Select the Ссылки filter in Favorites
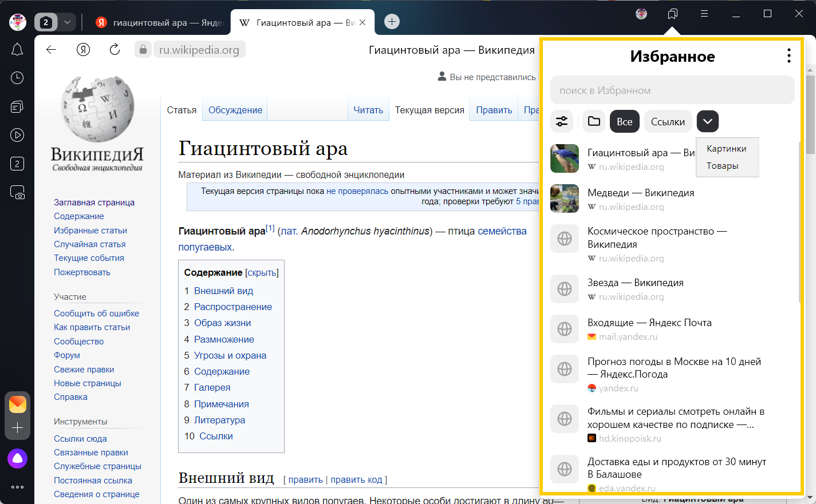The width and height of the screenshot is (816, 504). 668,121
